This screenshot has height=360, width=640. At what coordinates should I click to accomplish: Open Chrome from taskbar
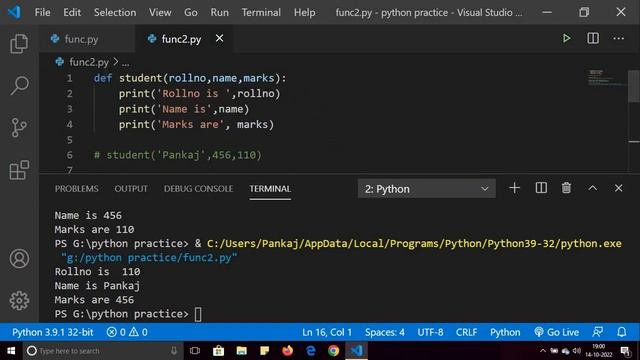click(x=333, y=351)
